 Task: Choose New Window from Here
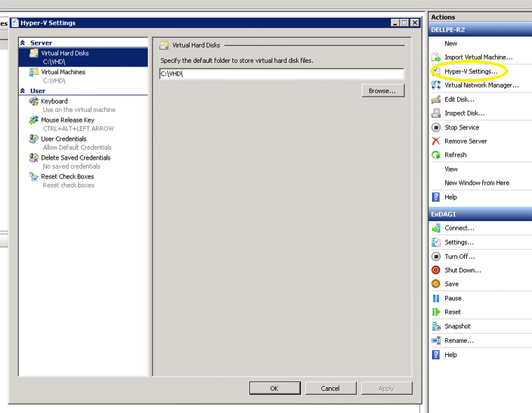click(x=477, y=183)
